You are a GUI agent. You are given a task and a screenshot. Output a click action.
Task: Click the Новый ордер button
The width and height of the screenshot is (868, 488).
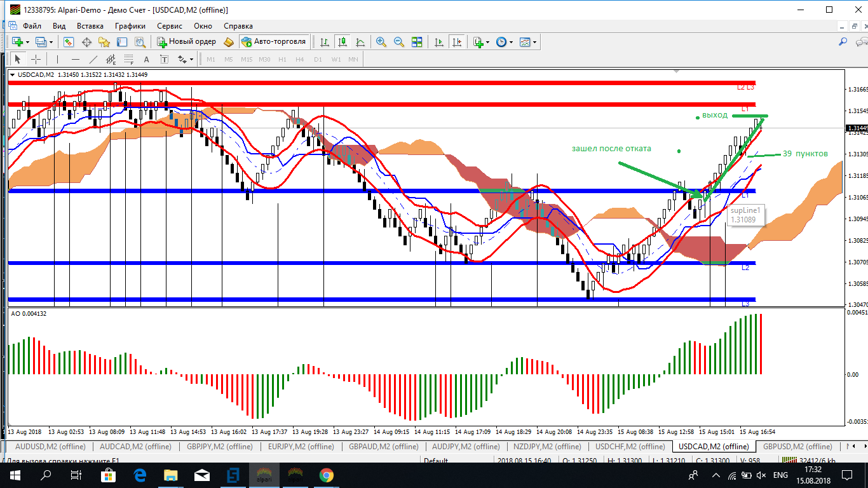pyautogui.click(x=187, y=42)
